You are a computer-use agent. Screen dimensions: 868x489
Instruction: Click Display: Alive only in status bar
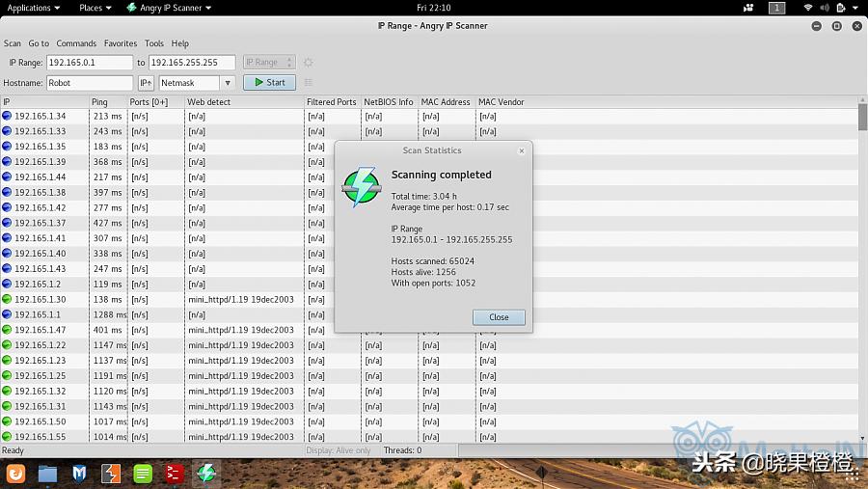339,450
